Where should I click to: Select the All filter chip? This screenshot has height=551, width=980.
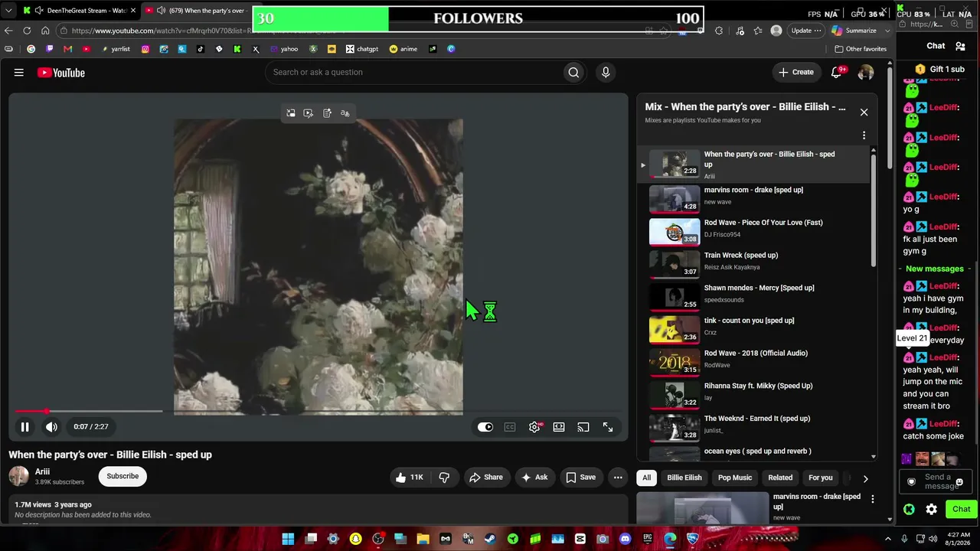[647, 478]
